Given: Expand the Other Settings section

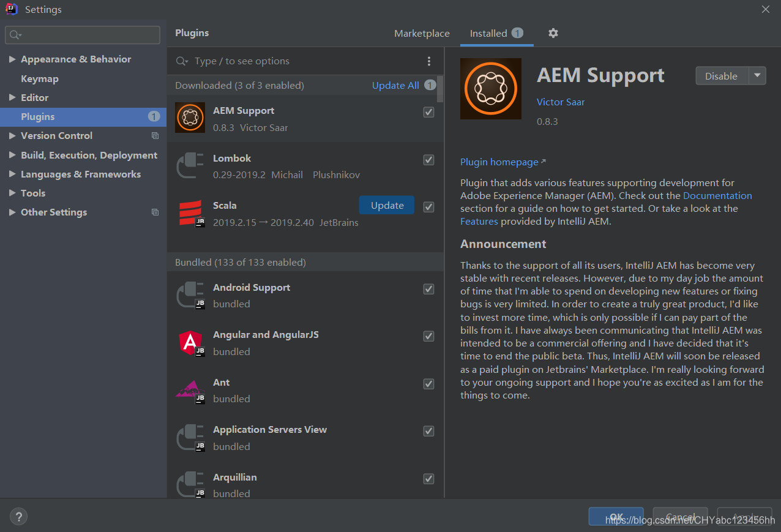Looking at the screenshot, I should (x=12, y=212).
